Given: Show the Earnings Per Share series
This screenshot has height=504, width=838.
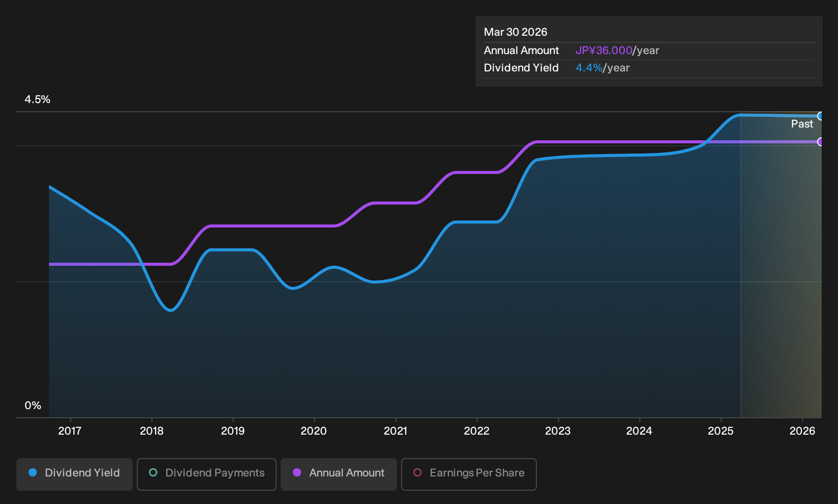Looking at the screenshot, I should tap(469, 474).
